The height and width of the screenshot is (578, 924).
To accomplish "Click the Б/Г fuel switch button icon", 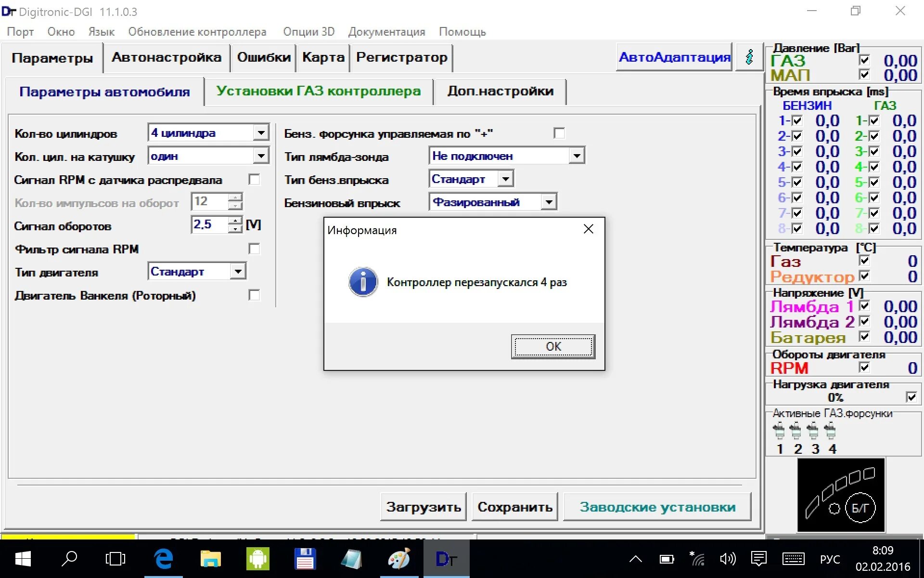I will click(860, 508).
